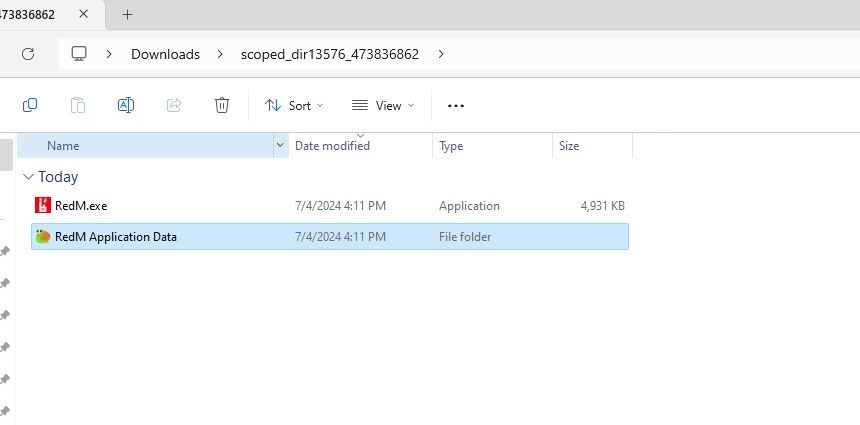Click the Paste toolbar icon

tap(78, 105)
